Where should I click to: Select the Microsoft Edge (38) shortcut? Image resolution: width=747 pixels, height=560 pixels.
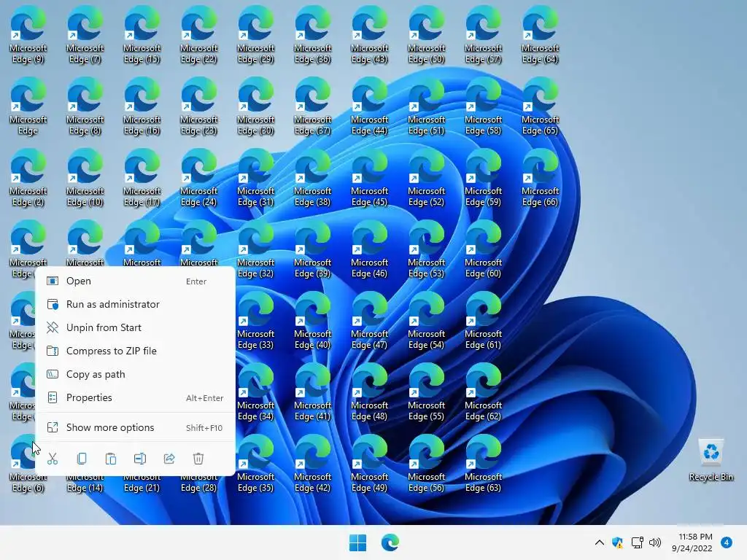coord(312,178)
